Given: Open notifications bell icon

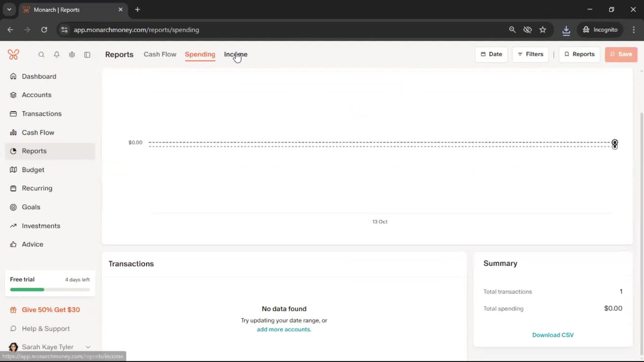Looking at the screenshot, I should coord(57,55).
